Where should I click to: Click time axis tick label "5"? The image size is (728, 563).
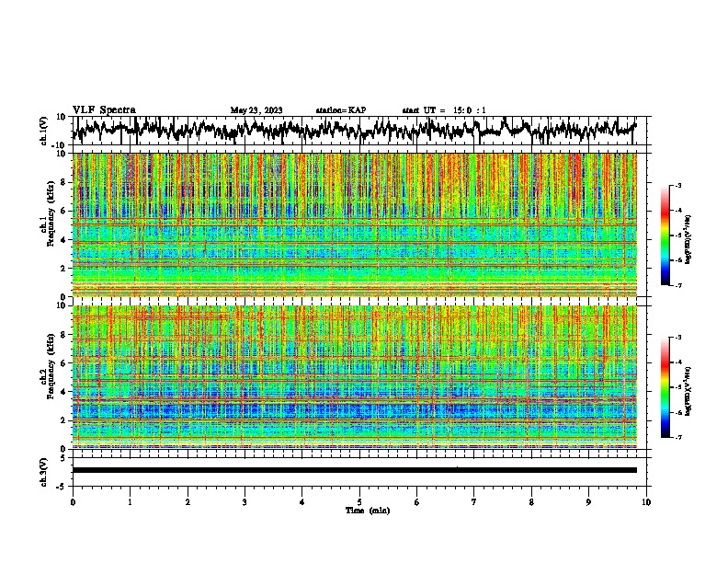pos(359,502)
